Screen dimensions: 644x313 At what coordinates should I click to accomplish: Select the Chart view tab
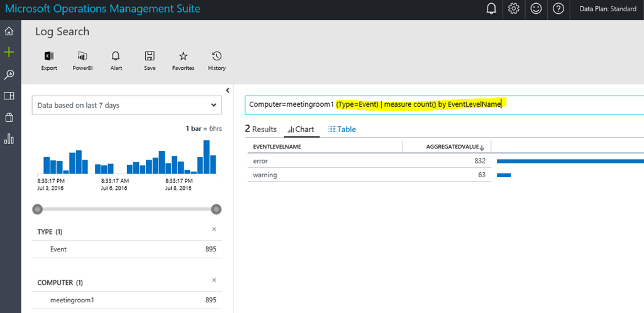(300, 129)
